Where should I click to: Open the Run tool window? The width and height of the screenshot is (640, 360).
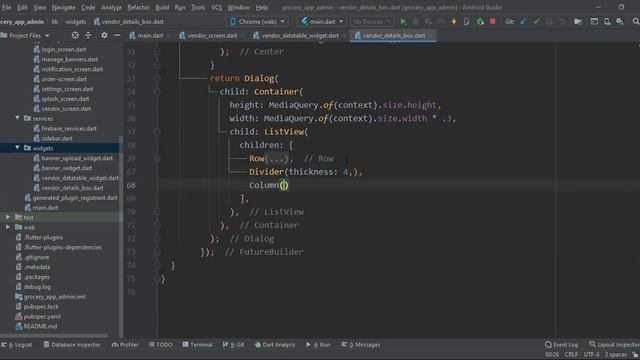click(318, 345)
